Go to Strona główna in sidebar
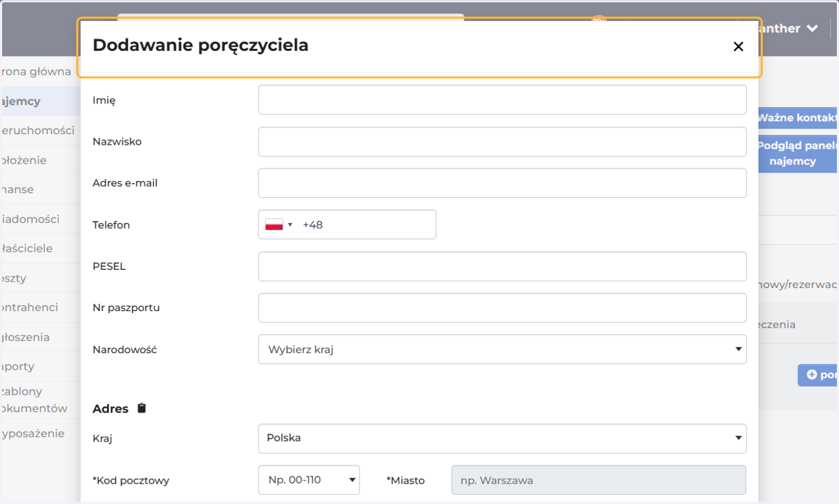The image size is (839, 504). click(36, 71)
